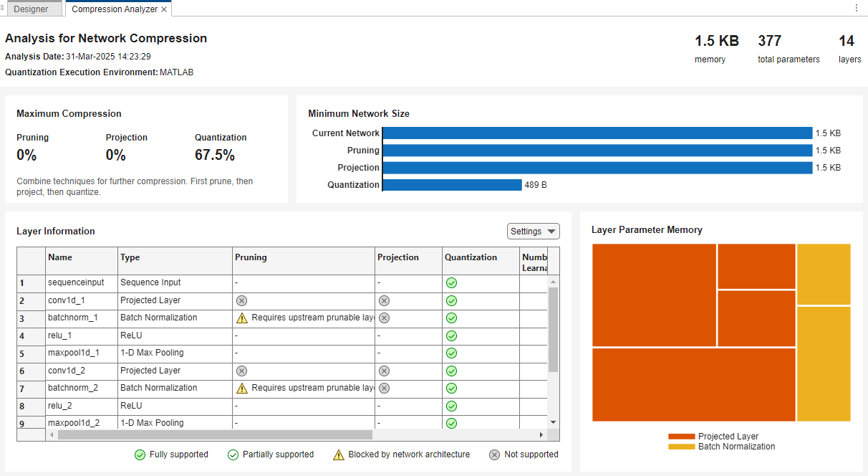The height and width of the screenshot is (476, 868).
Task: Click the Projected Layer legend swatch
Action: click(681, 437)
